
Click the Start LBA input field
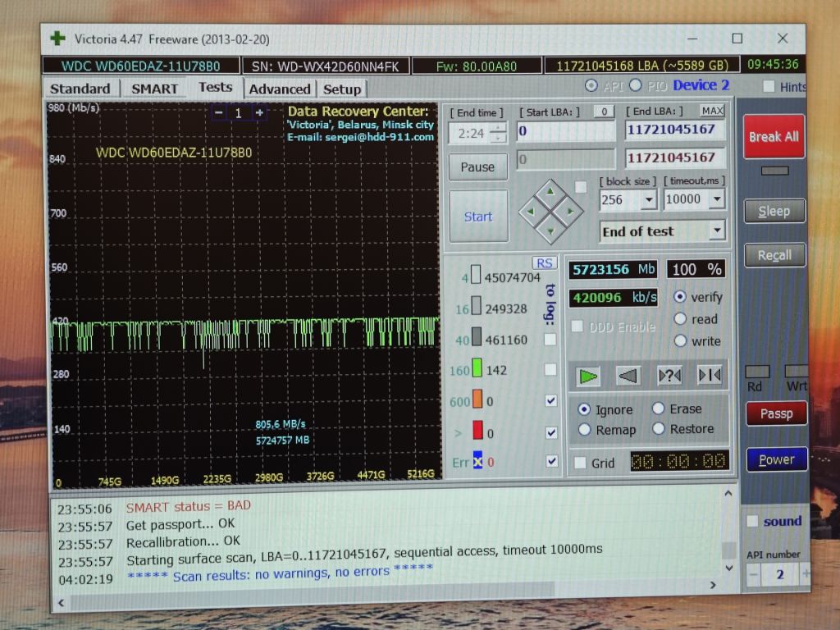click(566, 131)
